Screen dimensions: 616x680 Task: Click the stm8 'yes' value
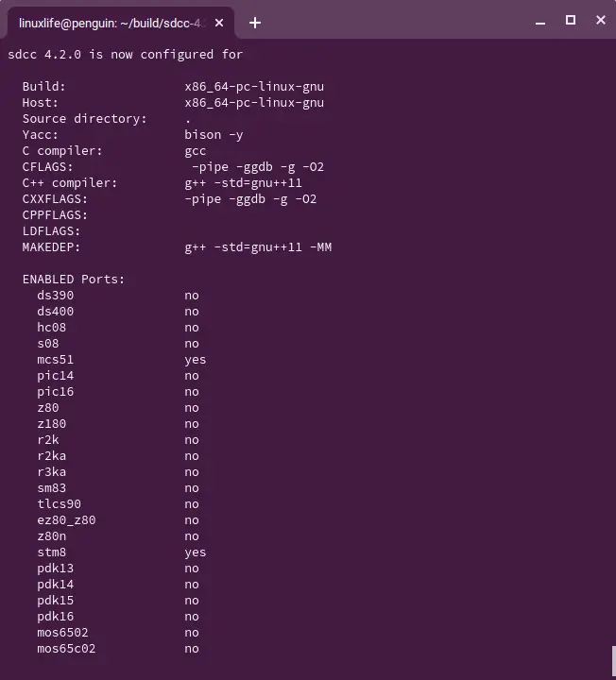pos(196,552)
